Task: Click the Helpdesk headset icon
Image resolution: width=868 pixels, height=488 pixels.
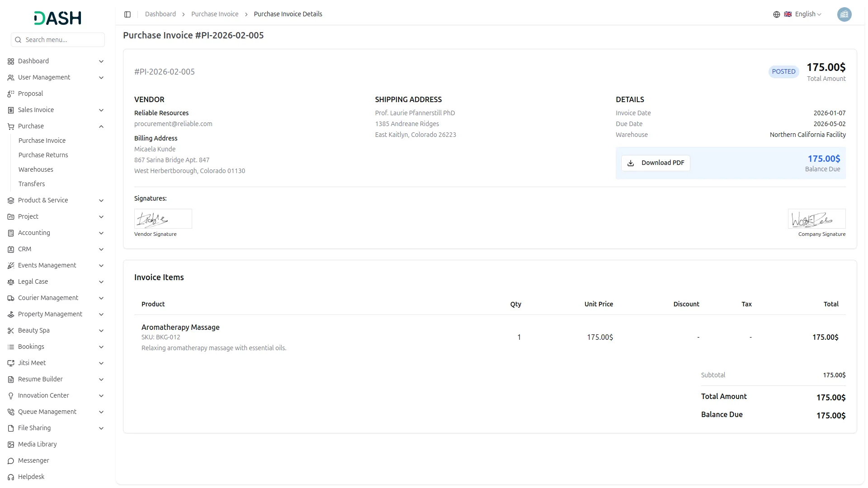Action: point(11,477)
